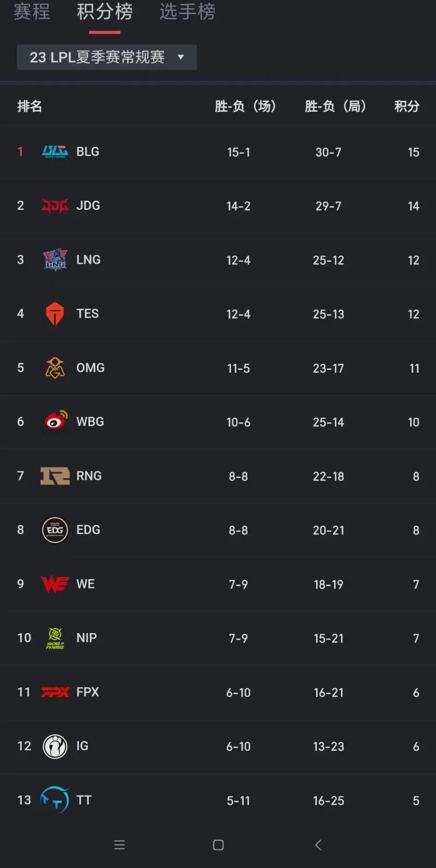436x868 pixels.
Task: Tap the Android home button
Action: click(219, 845)
